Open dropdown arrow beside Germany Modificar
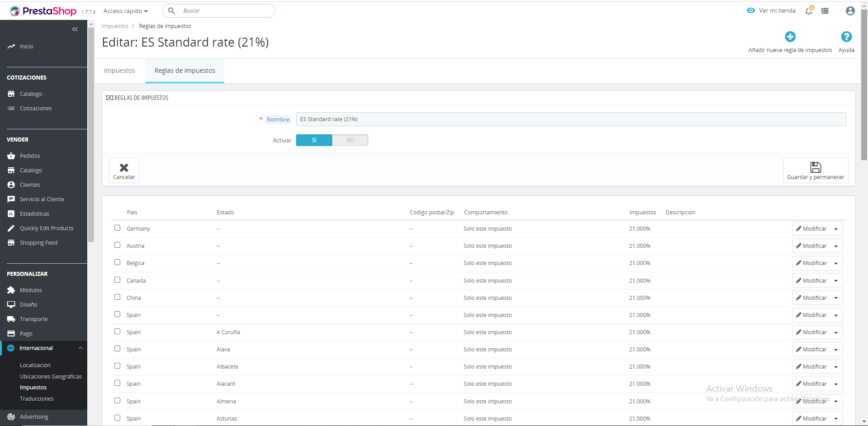 836,229
